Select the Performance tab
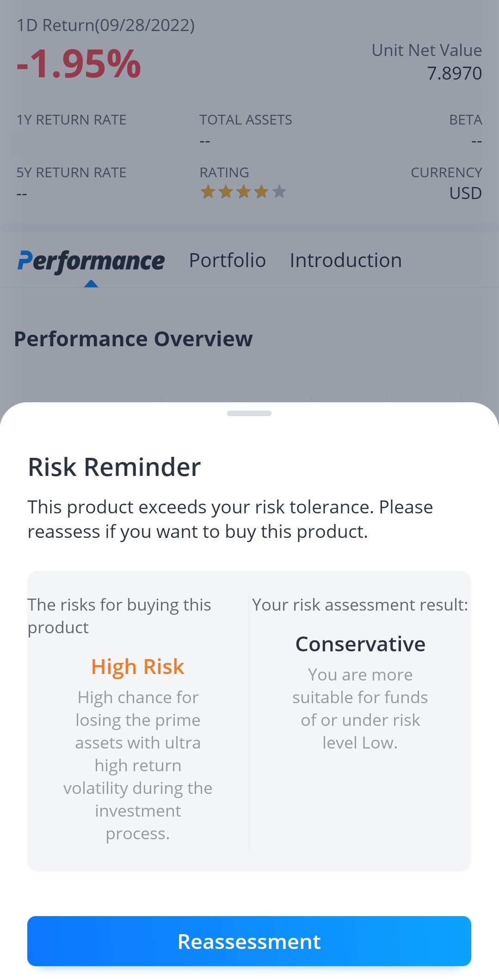The height and width of the screenshot is (980, 499). click(91, 261)
